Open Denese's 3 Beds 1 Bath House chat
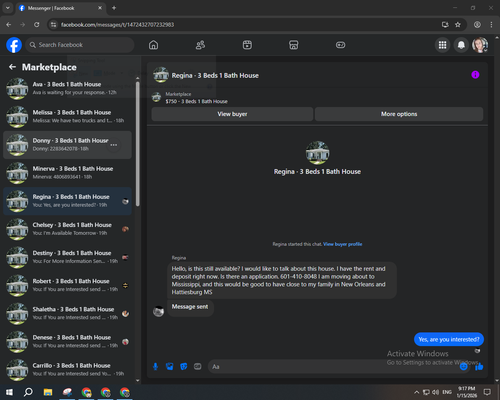This screenshot has height=400, width=500. point(68,342)
